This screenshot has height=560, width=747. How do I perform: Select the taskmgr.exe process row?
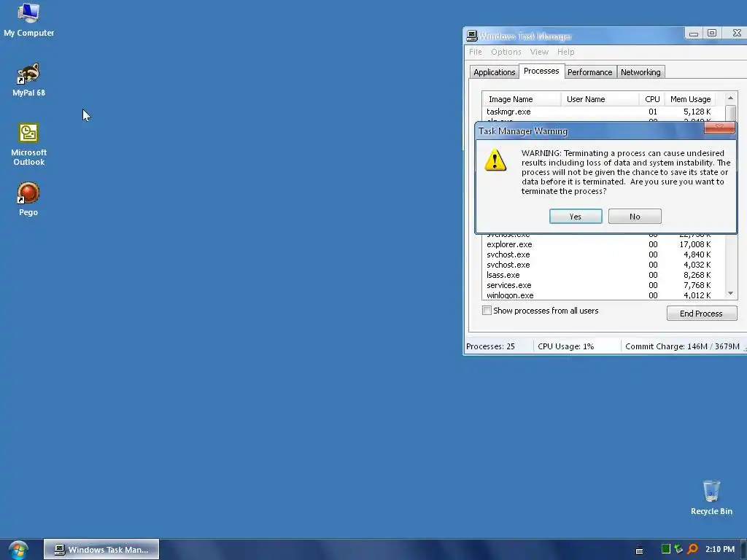click(x=603, y=112)
